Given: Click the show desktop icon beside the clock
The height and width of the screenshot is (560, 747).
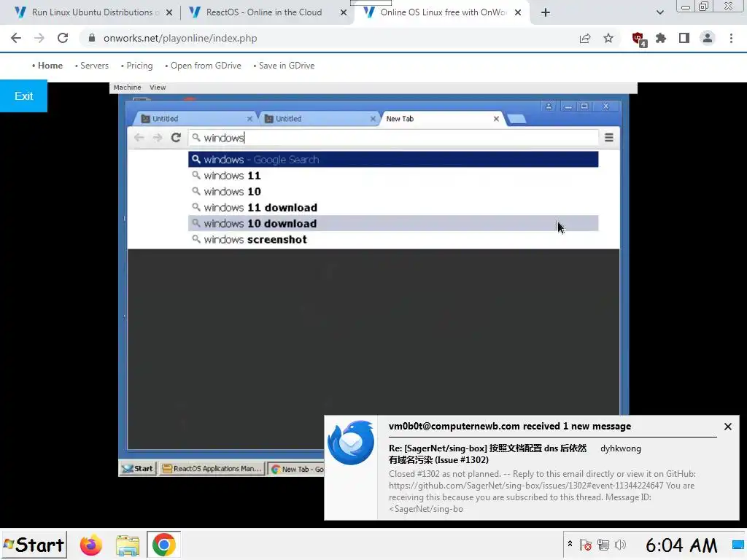Looking at the screenshot, I should click(739, 545).
